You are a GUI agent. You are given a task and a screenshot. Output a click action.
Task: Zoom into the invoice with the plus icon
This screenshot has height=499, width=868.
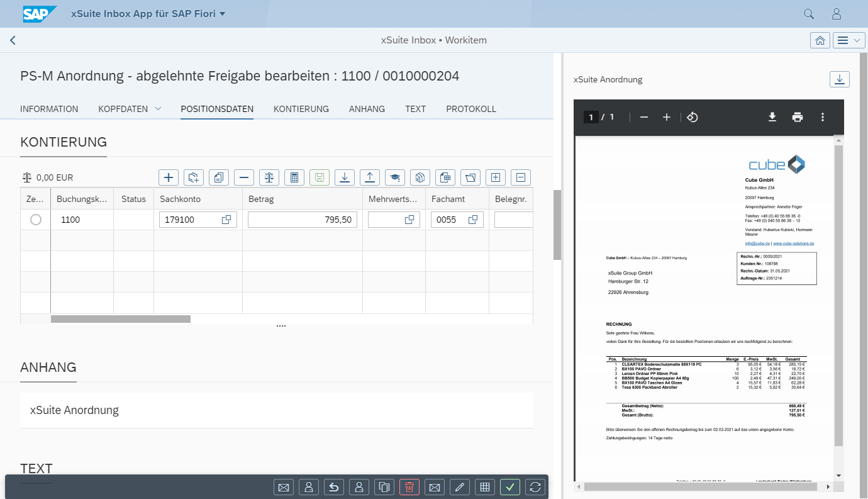point(666,117)
